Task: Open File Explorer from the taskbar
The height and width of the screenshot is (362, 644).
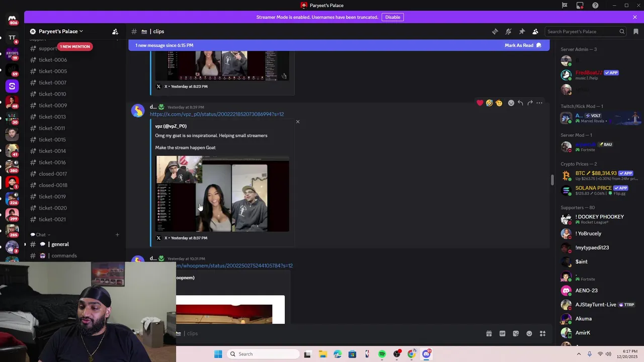Action: point(323,354)
